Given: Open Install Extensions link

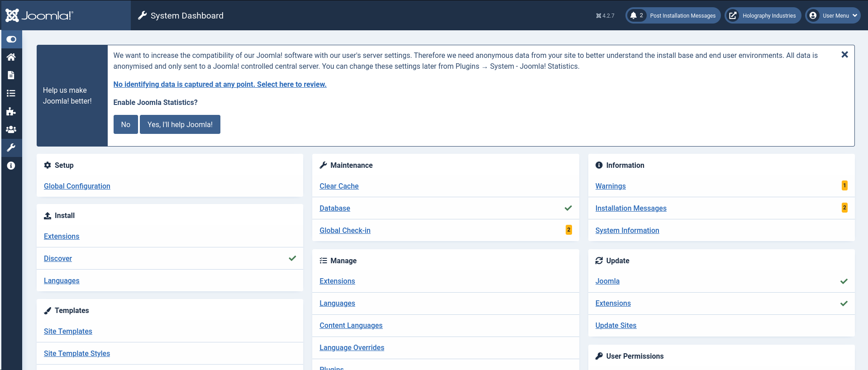Looking at the screenshot, I should pyautogui.click(x=62, y=236).
